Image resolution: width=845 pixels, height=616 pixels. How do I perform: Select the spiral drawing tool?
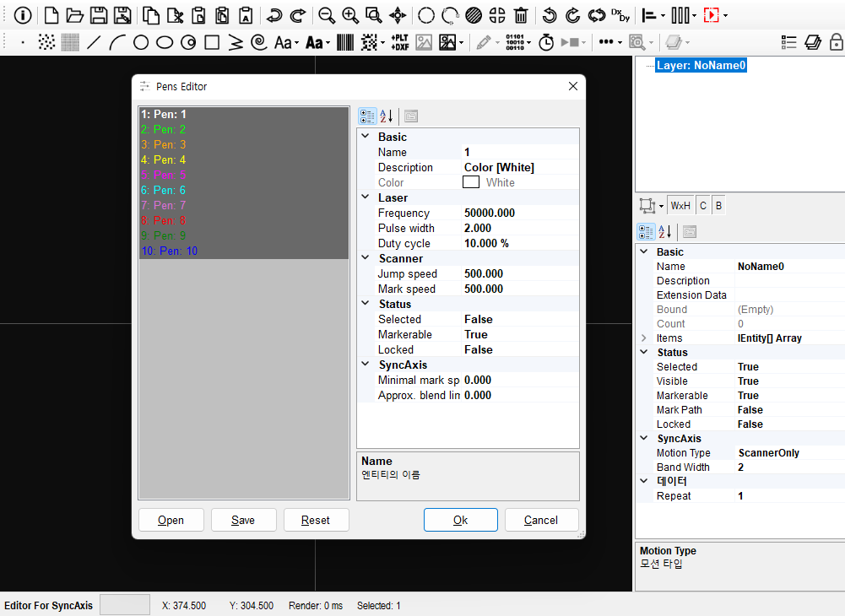tap(259, 42)
